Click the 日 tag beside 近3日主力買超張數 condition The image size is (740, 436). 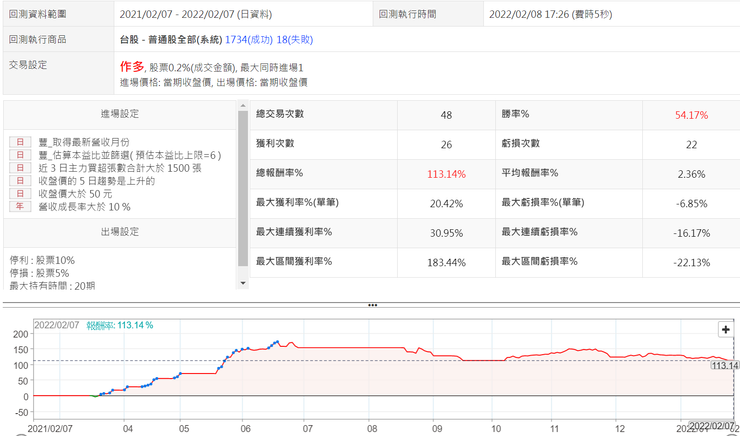point(20,169)
